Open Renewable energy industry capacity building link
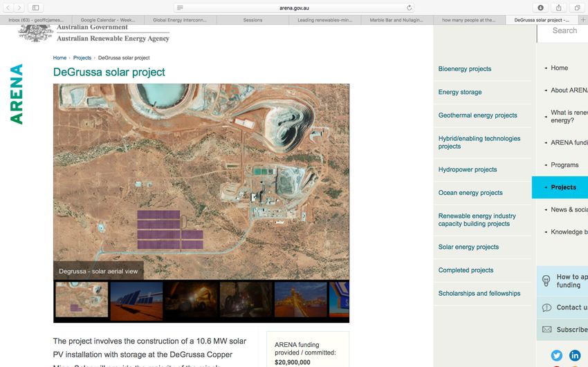 tap(477, 220)
